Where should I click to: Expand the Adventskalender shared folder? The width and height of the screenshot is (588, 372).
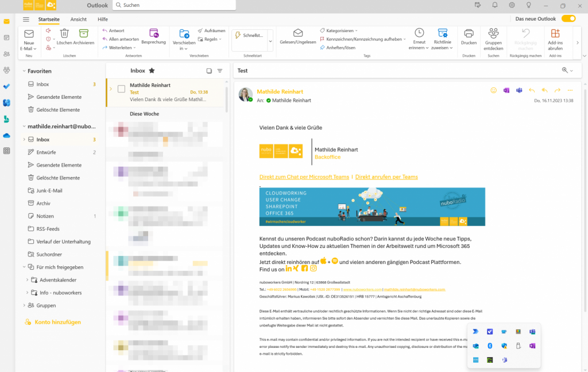tap(27, 280)
